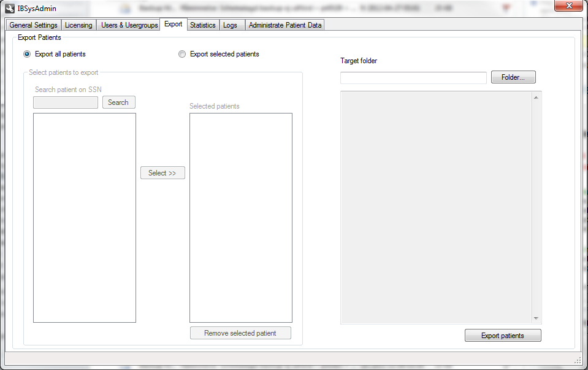Click the IBSysAdmin wrench title icon
Image resolution: width=588 pixels, height=370 pixels.
pos(10,8)
